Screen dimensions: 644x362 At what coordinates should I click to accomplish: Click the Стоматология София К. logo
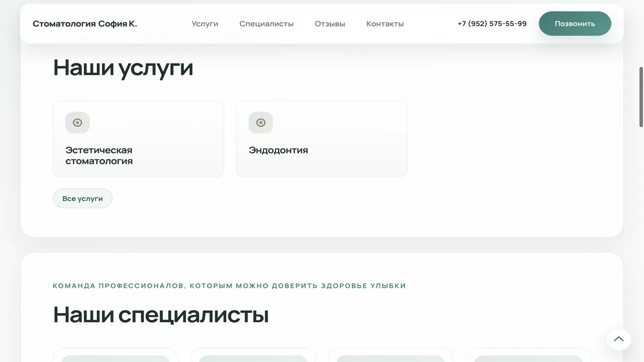[x=85, y=24]
